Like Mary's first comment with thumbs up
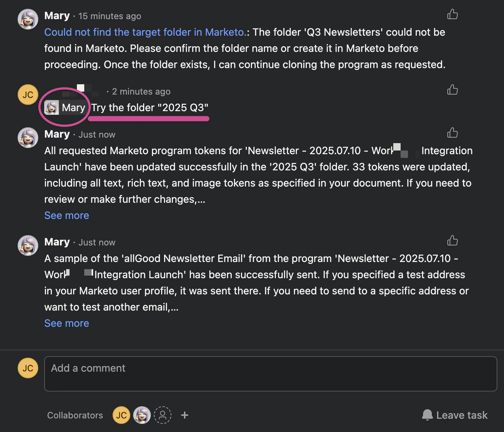 click(452, 14)
